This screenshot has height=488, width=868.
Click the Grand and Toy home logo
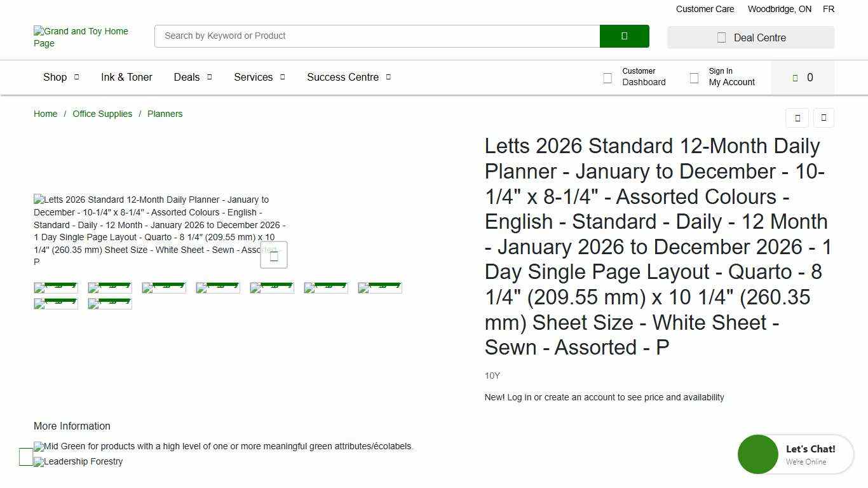[81, 37]
